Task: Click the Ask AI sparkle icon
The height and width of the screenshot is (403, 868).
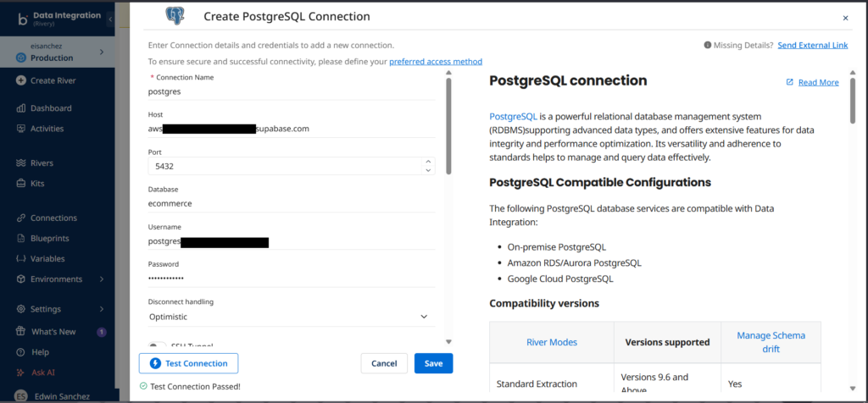Action: [x=21, y=373]
